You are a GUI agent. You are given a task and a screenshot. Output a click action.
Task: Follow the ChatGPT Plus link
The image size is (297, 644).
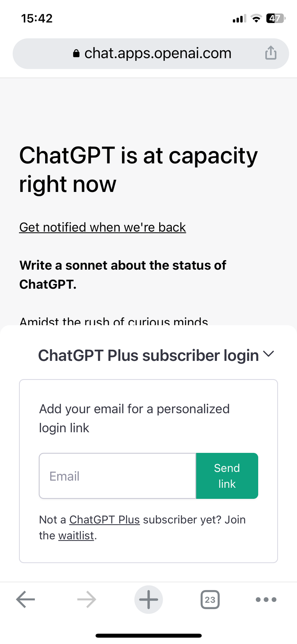tap(104, 519)
